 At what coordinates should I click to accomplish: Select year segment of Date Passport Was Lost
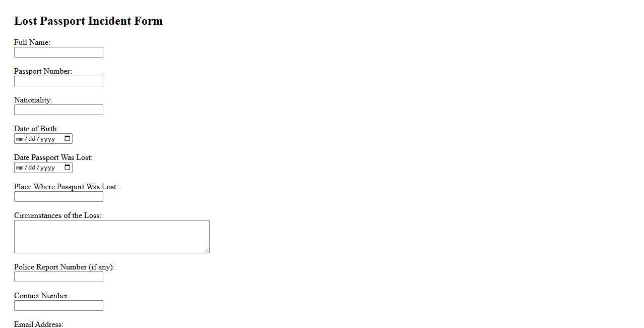(x=47, y=168)
